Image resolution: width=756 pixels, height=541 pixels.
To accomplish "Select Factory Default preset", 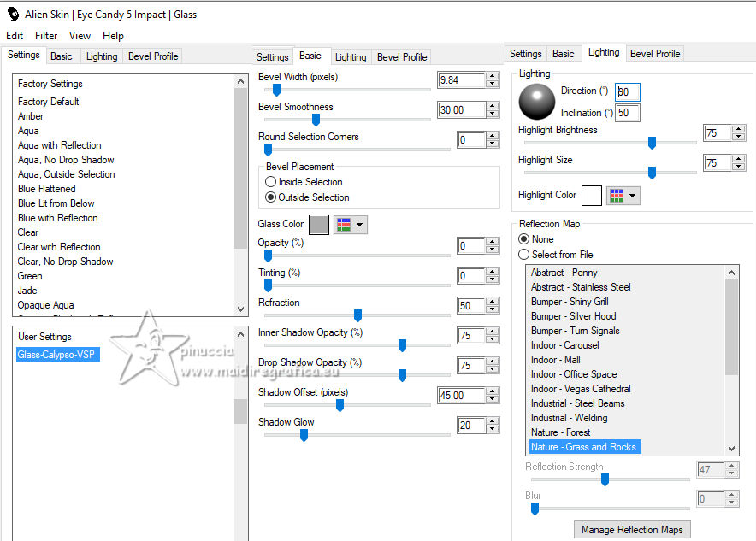I will coord(48,102).
